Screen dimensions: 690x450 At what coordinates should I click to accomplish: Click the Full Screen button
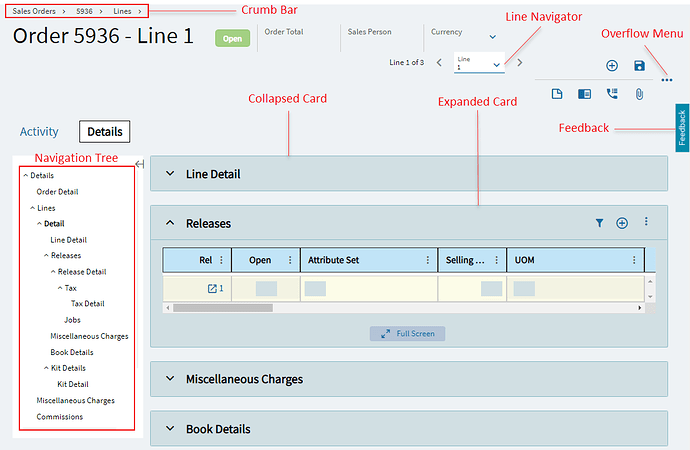pyautogui.click(x=407, y=333)
